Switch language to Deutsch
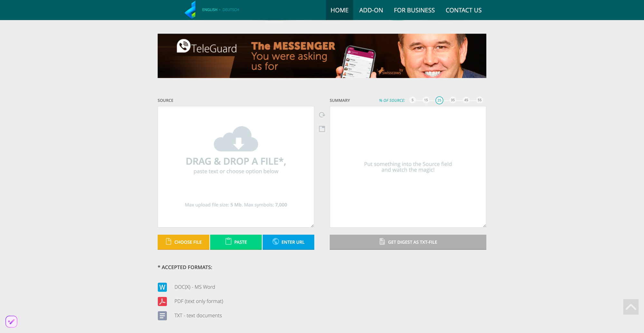 click(231, 10)
